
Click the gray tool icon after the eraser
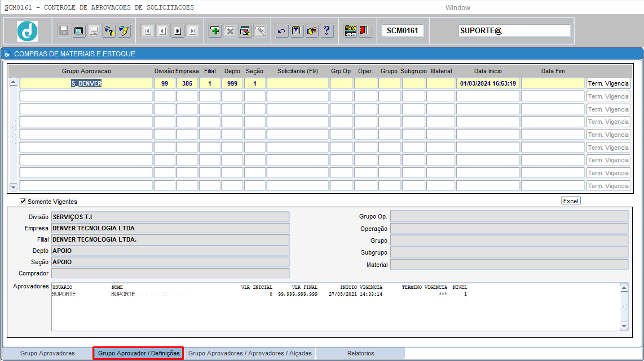point(261,31)
